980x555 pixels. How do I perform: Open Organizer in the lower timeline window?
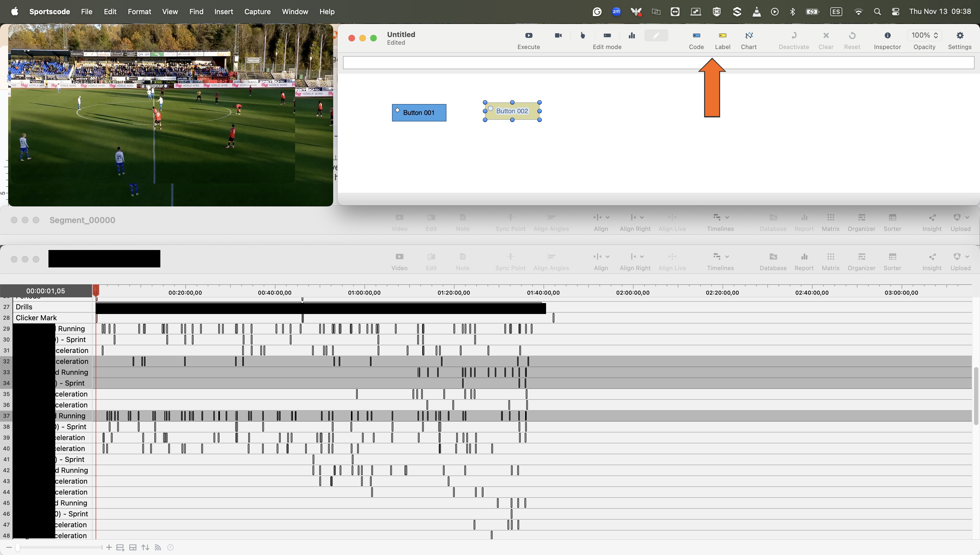[x=862, y=257]
